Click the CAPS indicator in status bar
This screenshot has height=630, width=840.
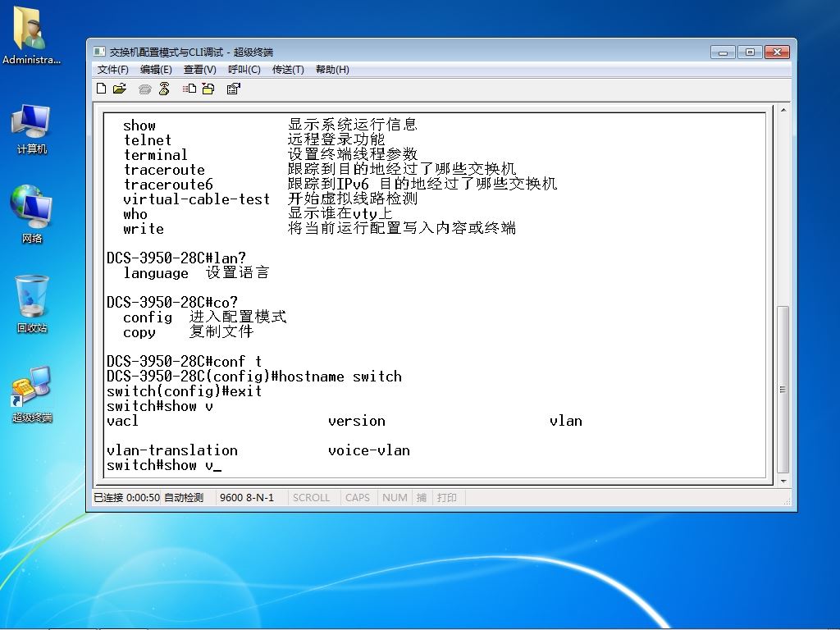click(358, 498)
